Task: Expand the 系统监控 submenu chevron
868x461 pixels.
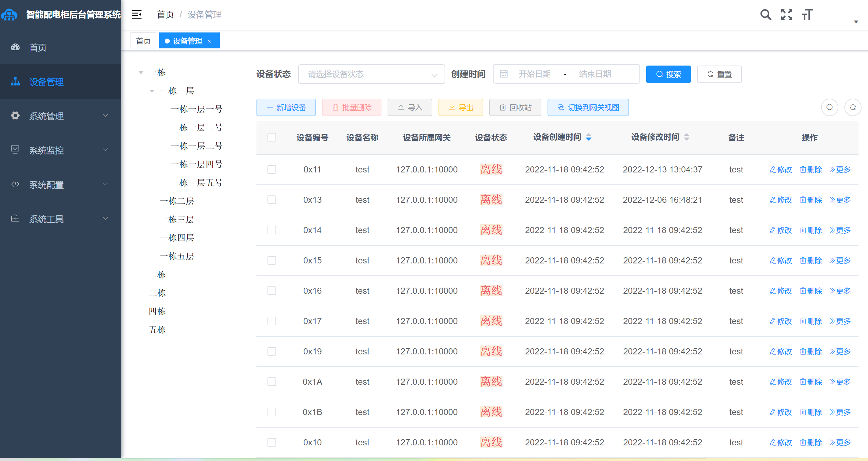Action: point(105,150)
